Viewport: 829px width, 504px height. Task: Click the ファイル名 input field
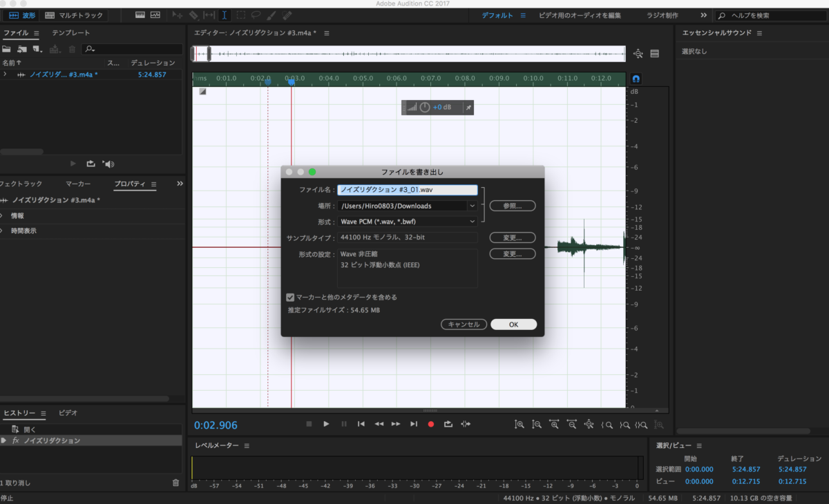pos(408,189)
